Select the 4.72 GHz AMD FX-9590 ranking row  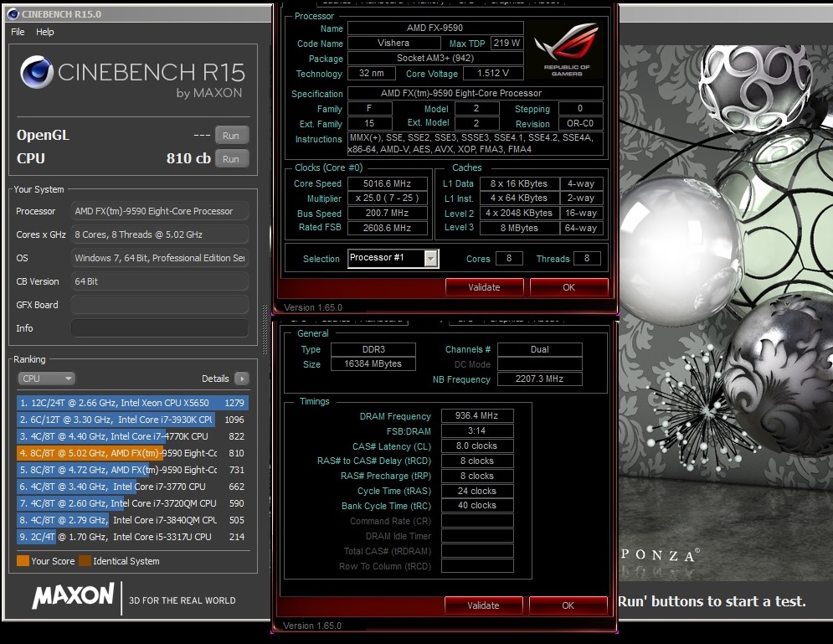point(133,470)
